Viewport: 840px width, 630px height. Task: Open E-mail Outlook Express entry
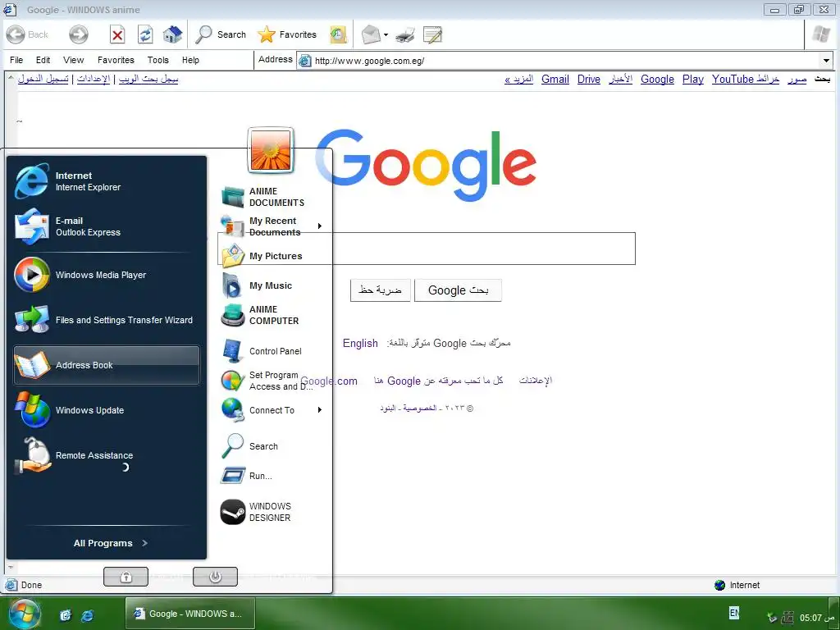click(x=107, y=226)
